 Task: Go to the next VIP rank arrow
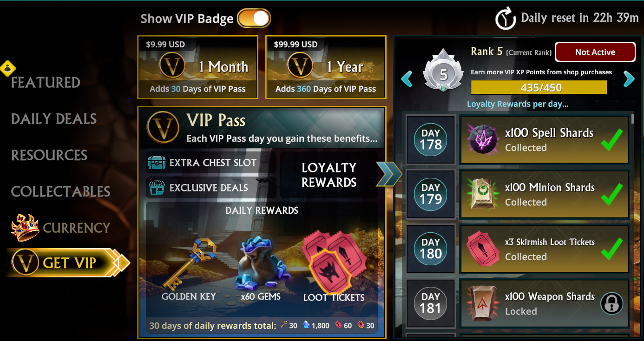point(629,79)
